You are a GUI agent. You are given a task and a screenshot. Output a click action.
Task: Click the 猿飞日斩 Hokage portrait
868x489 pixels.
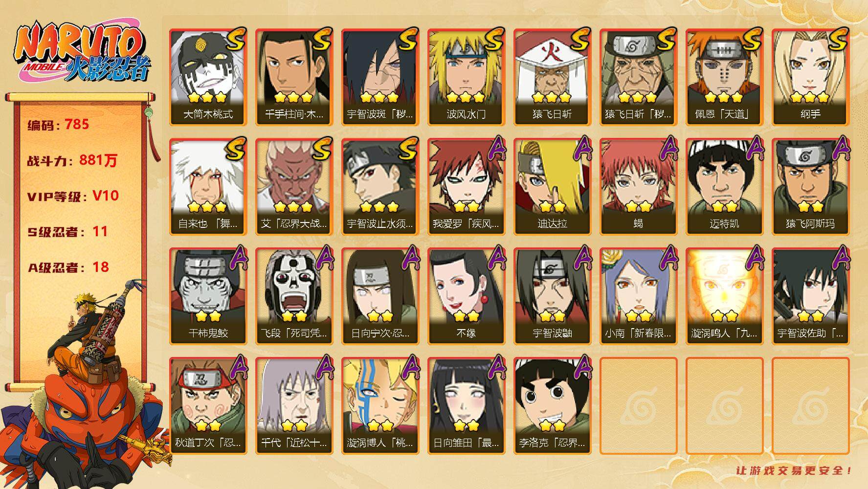552,77
